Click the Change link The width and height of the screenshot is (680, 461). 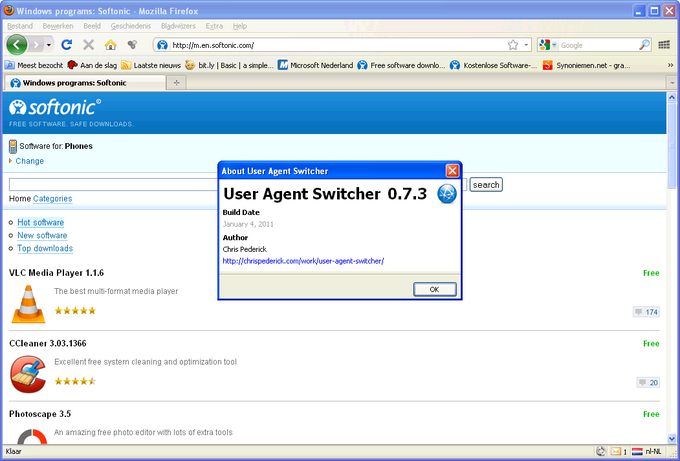[x=29, y=161]
